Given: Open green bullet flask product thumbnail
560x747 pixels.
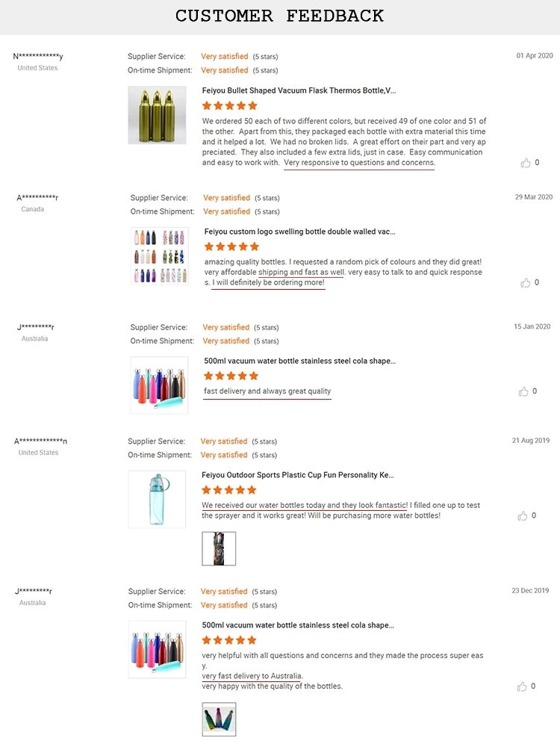Looking at the screenshot, I should click(x=157, y=115).
